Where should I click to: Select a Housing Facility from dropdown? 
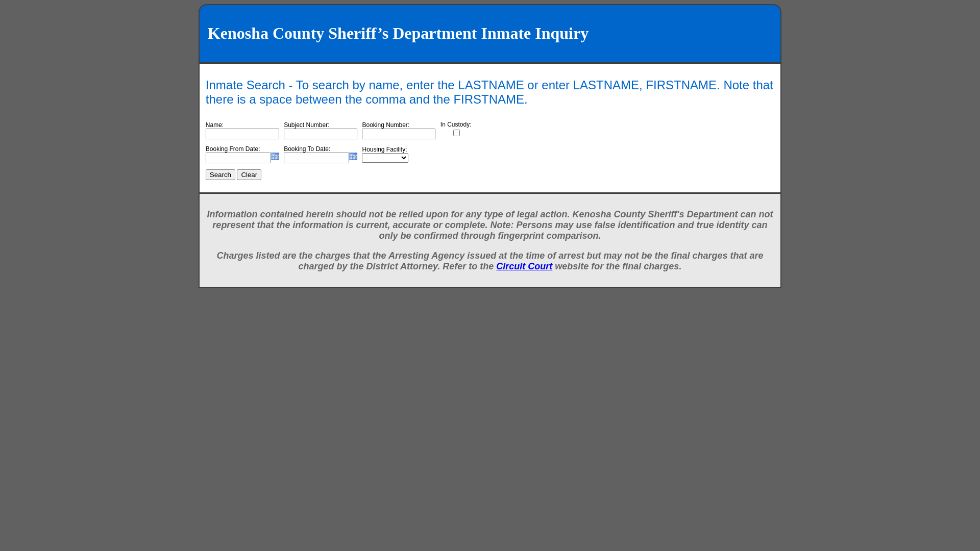[384, 158]
